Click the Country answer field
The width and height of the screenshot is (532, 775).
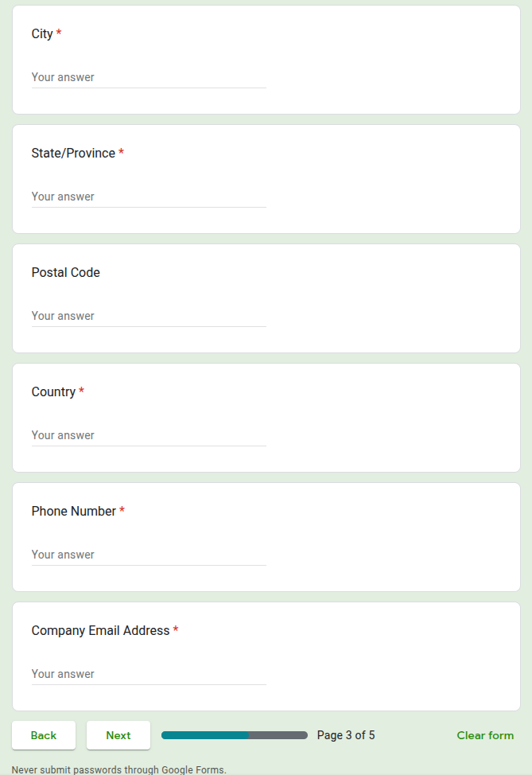coord(148,434)
